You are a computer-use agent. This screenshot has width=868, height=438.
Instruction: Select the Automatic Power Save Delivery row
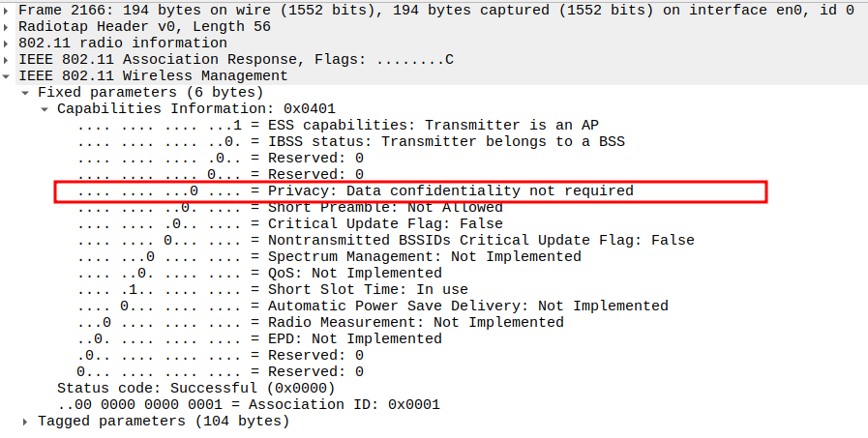pos(467,307)
